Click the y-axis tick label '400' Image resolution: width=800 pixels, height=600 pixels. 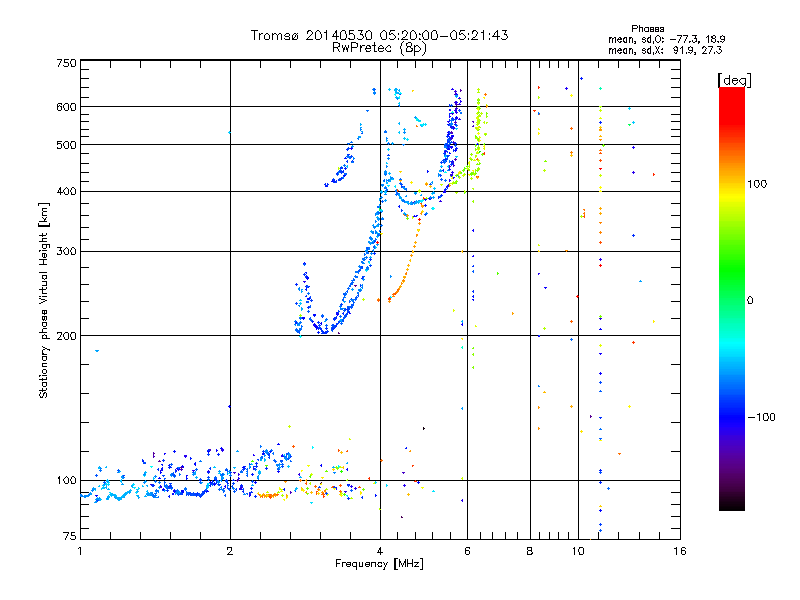(66, 191)
